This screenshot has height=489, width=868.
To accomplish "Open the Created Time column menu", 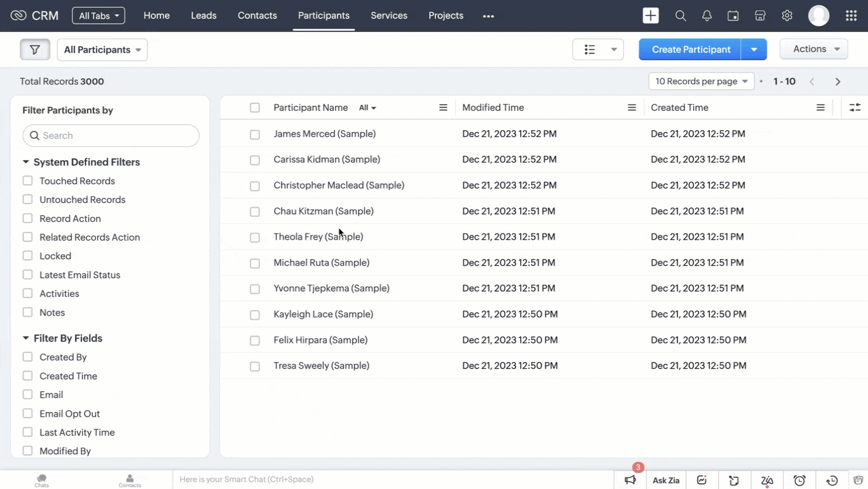I will tap(820, 108).
